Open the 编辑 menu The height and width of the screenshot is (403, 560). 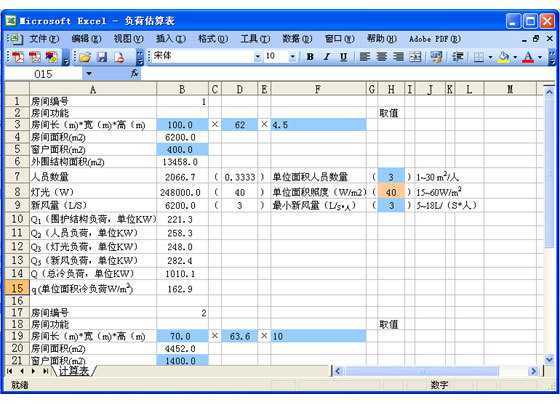[x=86, y=39]
